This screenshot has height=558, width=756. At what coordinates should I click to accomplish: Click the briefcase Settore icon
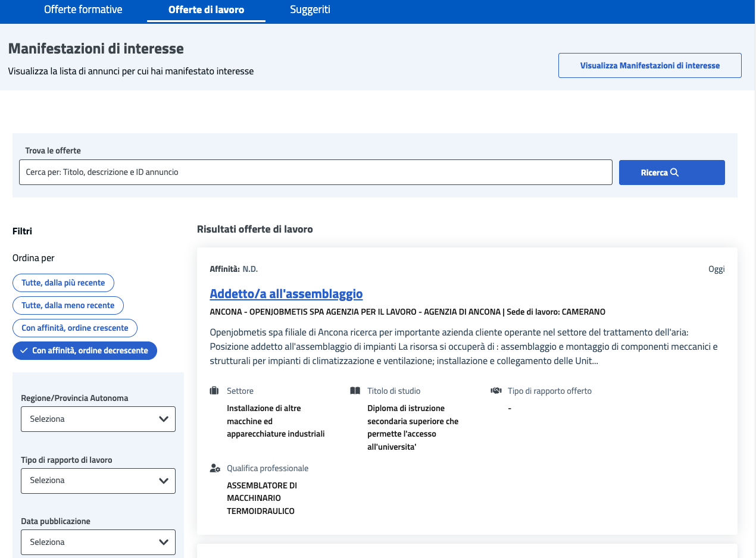click(x=214, y=391)
